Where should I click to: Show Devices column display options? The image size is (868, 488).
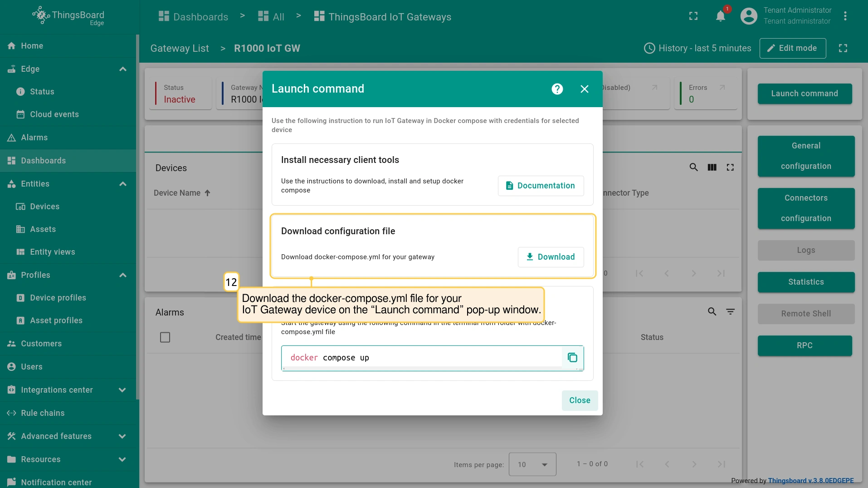pos(712,168)
